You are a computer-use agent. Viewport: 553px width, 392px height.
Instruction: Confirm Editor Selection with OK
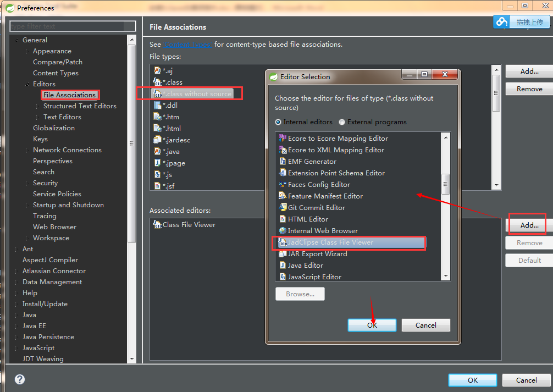coord(372,325)
